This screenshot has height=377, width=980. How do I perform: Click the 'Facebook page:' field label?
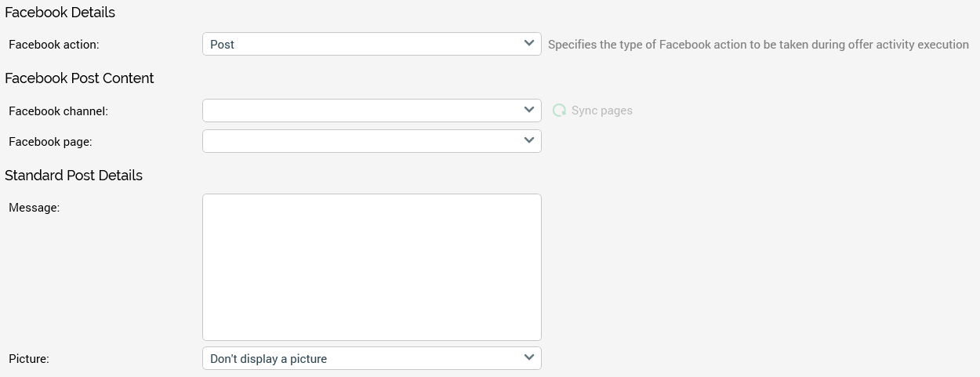coord(50,142)
